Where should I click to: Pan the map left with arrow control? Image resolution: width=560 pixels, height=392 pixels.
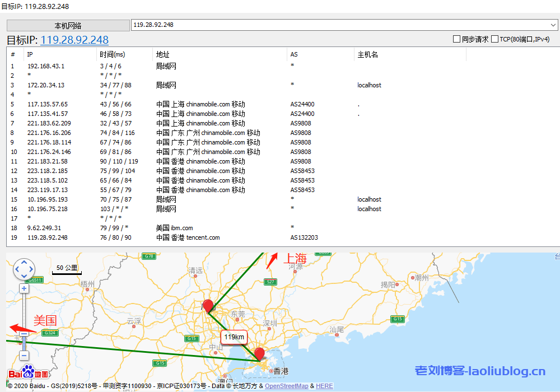click(x=16, y=269)
